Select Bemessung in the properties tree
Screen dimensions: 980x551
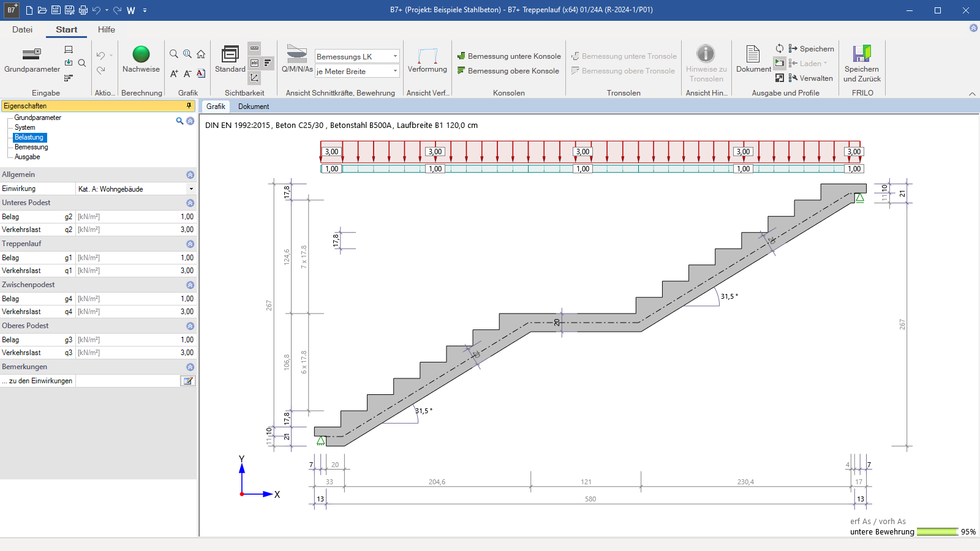coord(31,147)
